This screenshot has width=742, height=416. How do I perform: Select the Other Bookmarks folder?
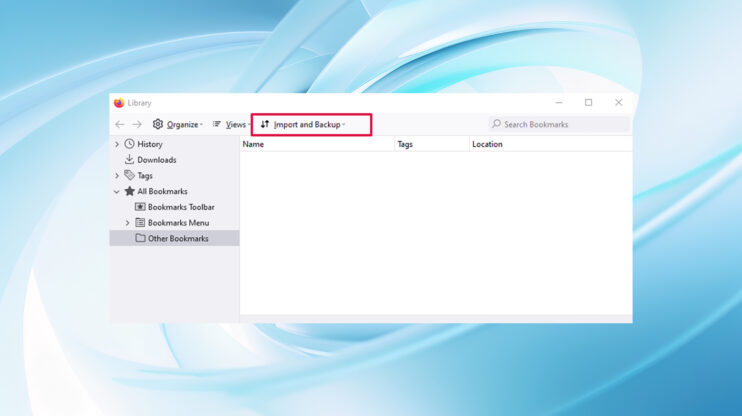(177, 239)
